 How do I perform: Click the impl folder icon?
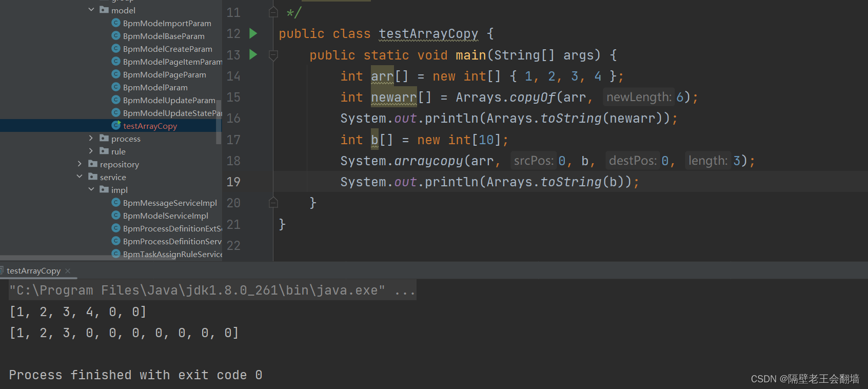coord(104,189)
